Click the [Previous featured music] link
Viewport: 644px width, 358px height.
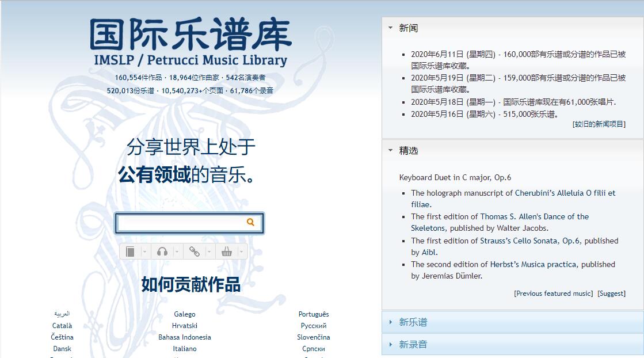click(552, 293)
